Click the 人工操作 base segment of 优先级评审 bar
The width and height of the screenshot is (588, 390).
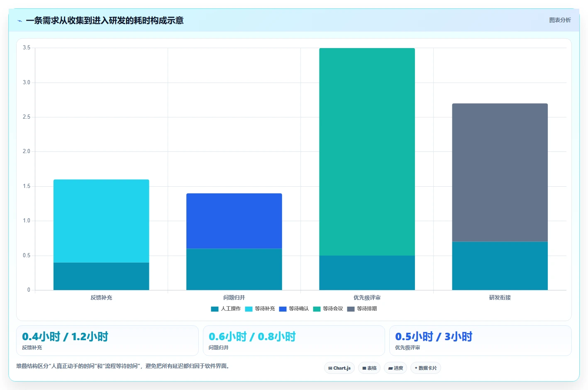367,273
